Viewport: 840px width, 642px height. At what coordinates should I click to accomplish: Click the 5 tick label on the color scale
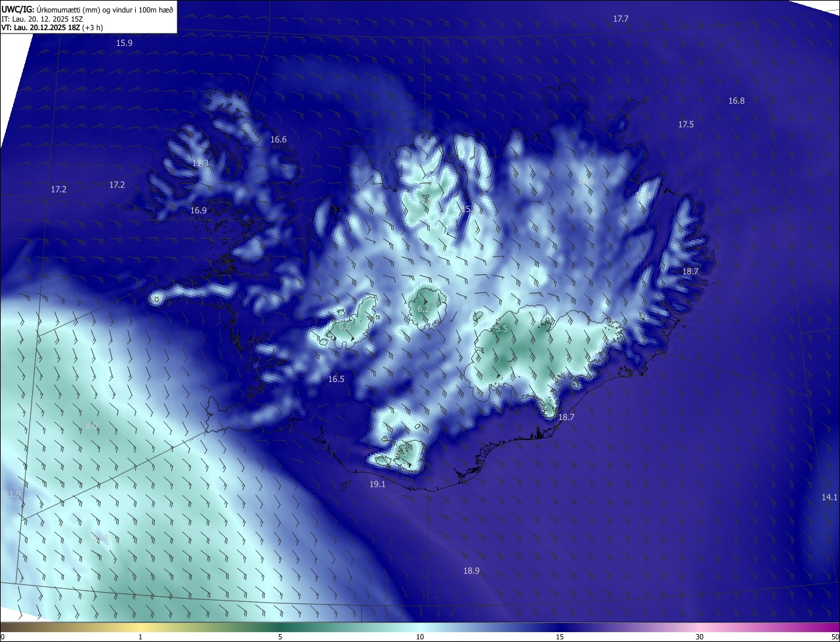(x=280, y=637)
